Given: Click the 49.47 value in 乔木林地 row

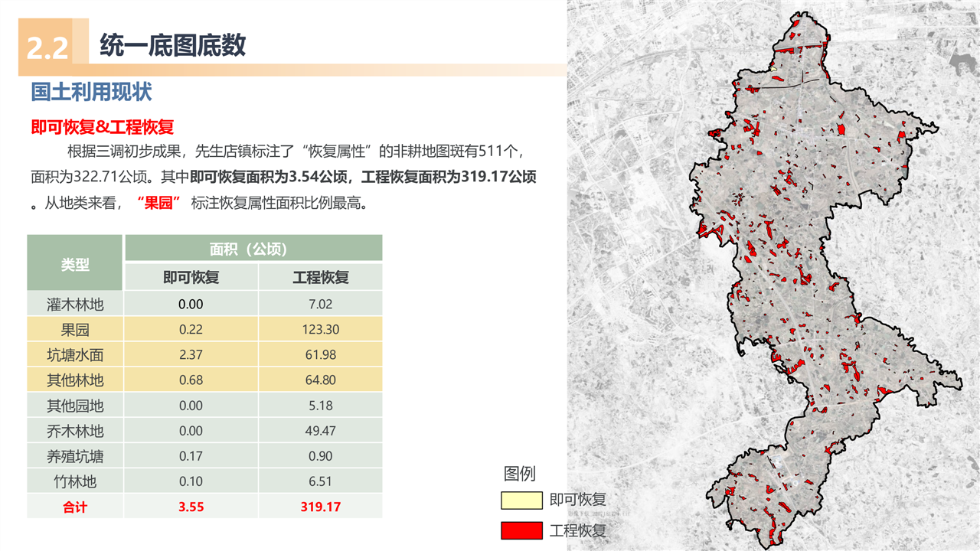Looking at the screenshot, I should pyautogui.click(x=320, y=432).
